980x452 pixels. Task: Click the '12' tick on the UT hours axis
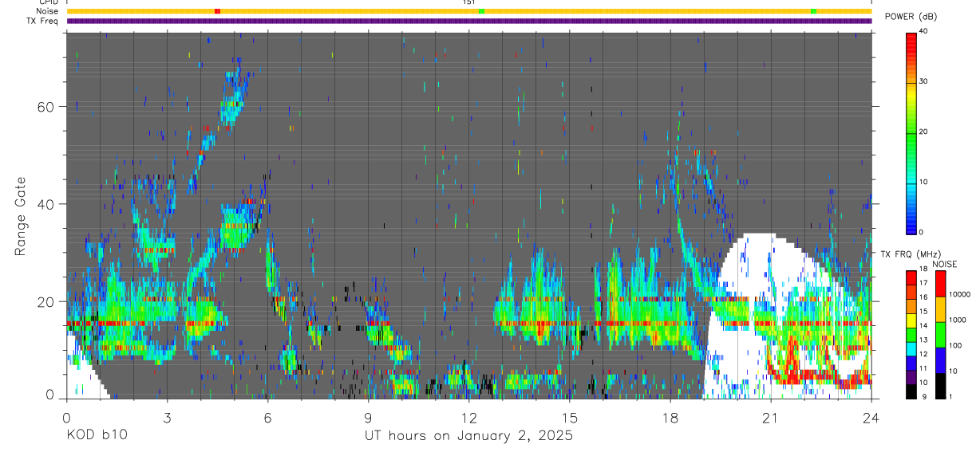[469, 416]
